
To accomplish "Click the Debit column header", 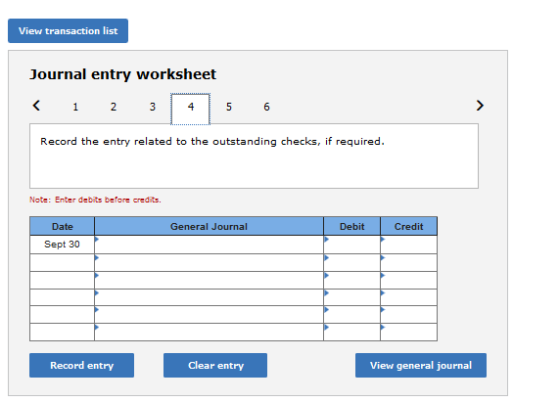I will point(352,226).
